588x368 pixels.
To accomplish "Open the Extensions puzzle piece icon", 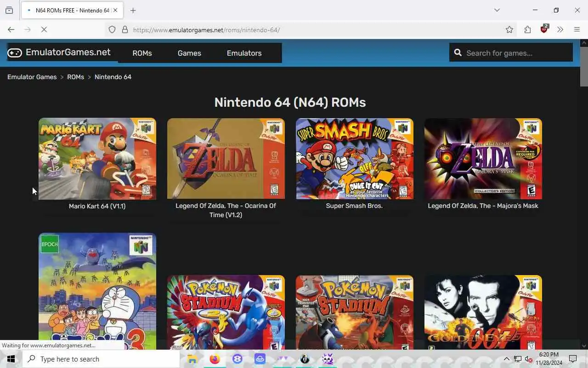I will pyautogui.click(x=527, y=30).
